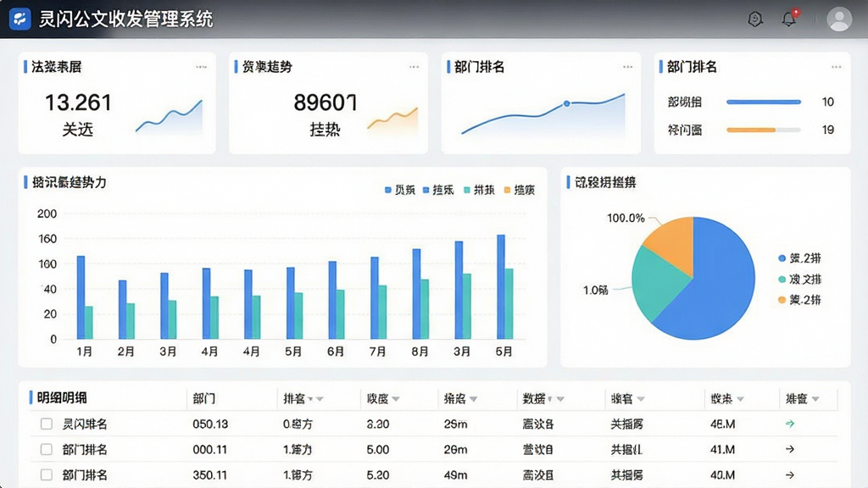Viewport: 868px width, 488px height.
Task: Open more options on the 89601 card
Action: point(414,67)
